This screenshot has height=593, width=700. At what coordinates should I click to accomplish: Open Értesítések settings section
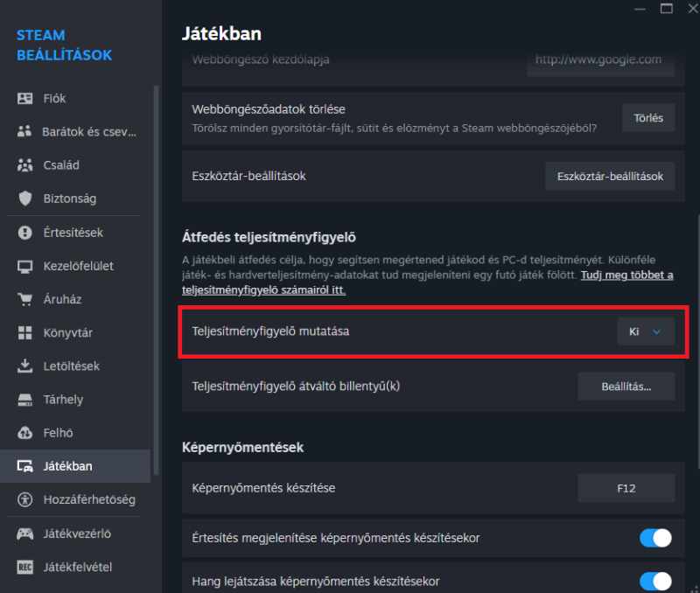(x=75, y=233)
